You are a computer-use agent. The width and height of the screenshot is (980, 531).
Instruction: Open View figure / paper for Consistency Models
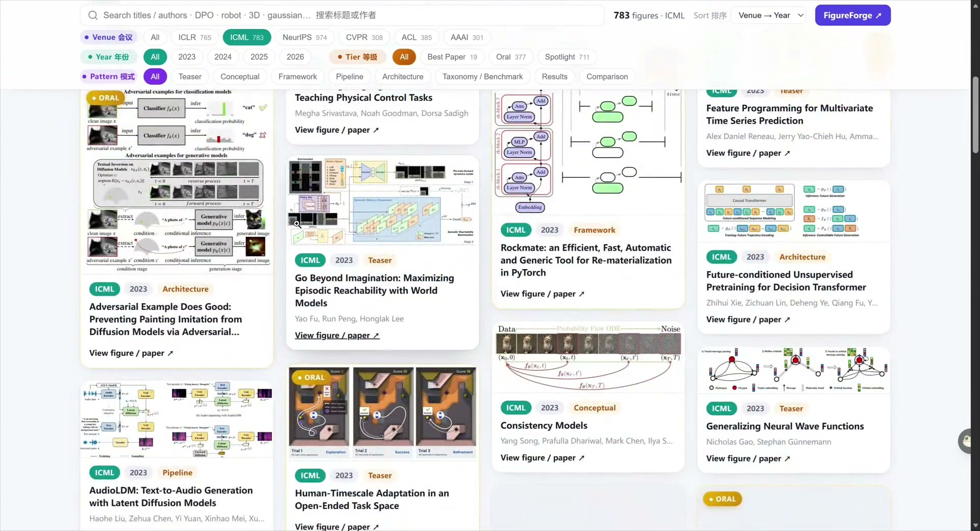542,458
